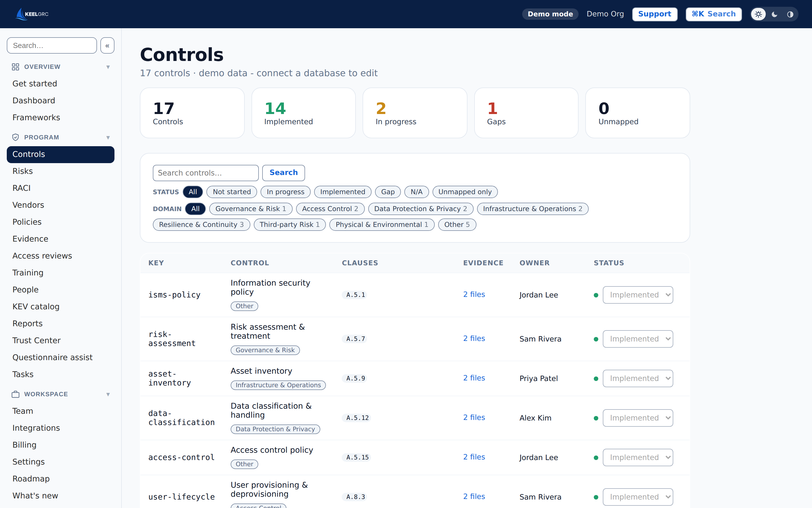Open Questionnaire assist page
Viewport: 812px width, 508px height.
(x=60, y=358)
